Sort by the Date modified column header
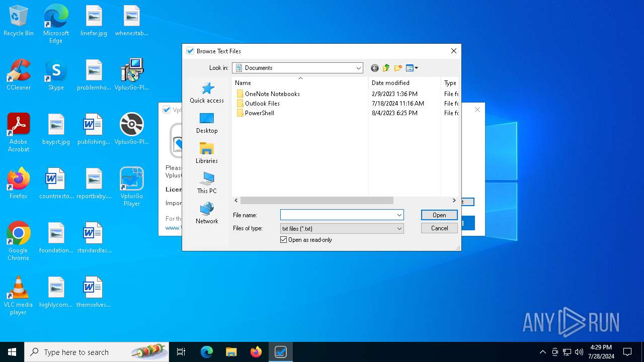 coord(405,83)
